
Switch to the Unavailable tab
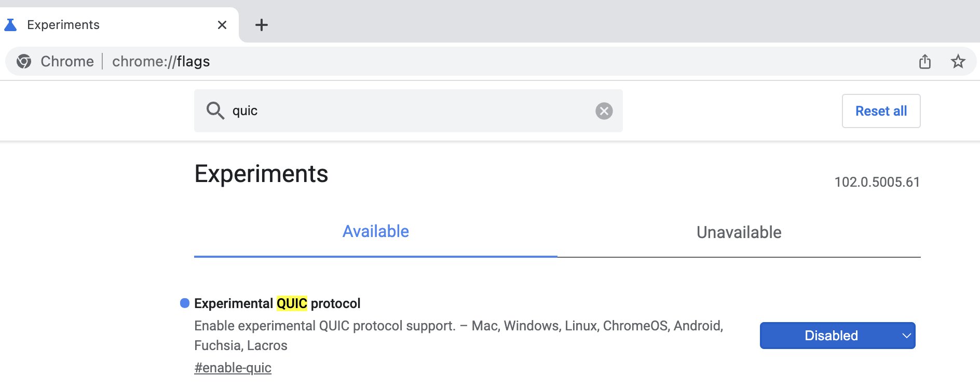click(739, 232)
